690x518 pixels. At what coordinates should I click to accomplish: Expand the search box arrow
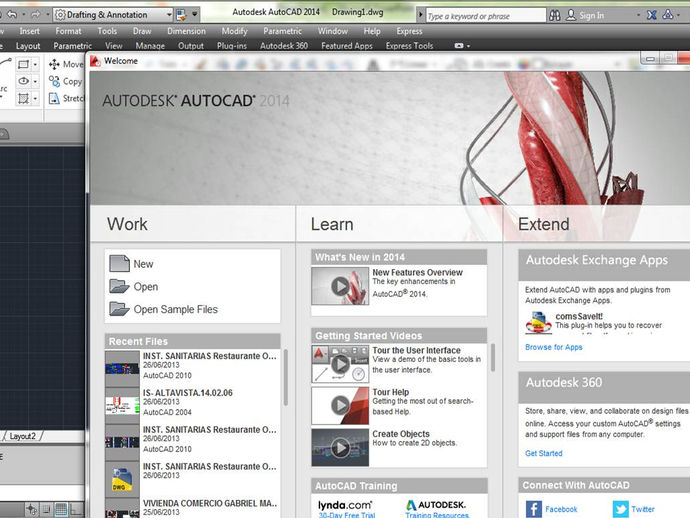click(x=421, y=15)
